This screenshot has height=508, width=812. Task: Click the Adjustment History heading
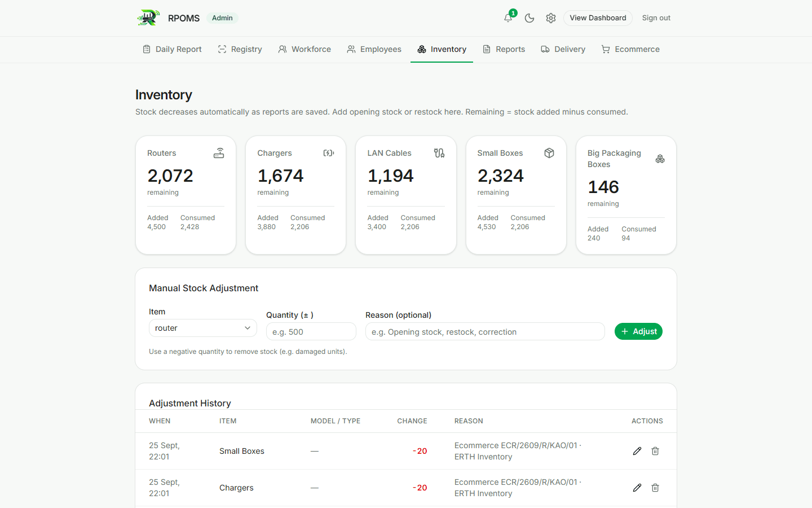click(x=190, y=403)
